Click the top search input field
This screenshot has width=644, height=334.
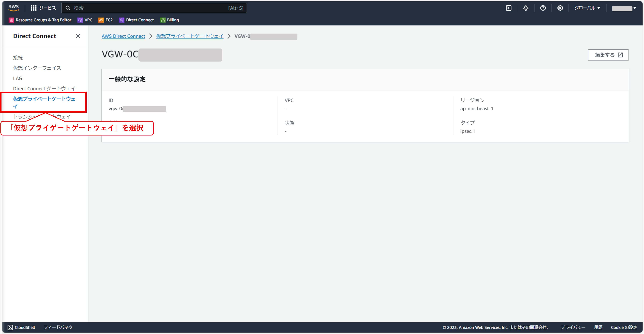(150, 8)
